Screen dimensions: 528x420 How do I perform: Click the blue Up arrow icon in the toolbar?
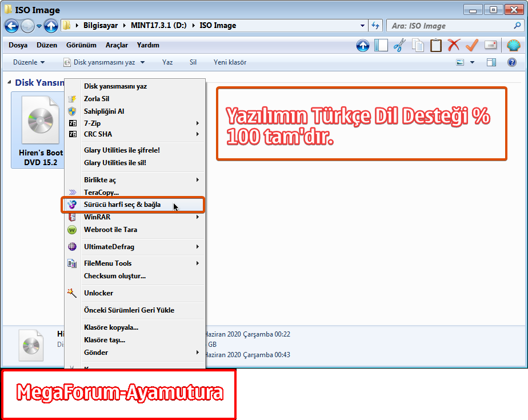click(x=363, y=46)
